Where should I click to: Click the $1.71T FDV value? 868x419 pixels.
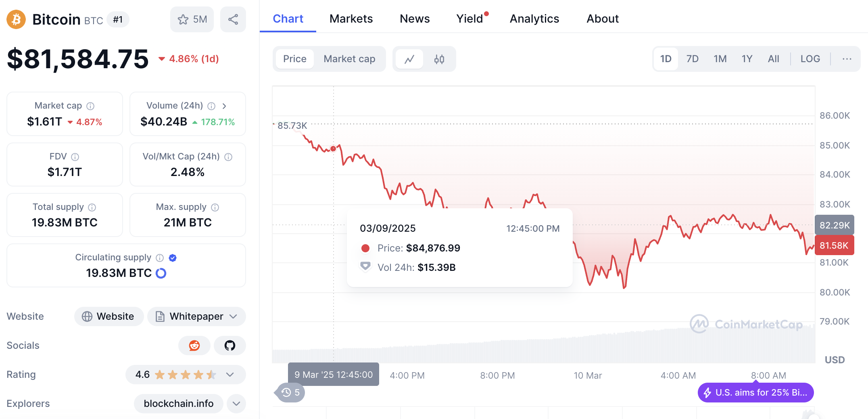coord(65,172)
